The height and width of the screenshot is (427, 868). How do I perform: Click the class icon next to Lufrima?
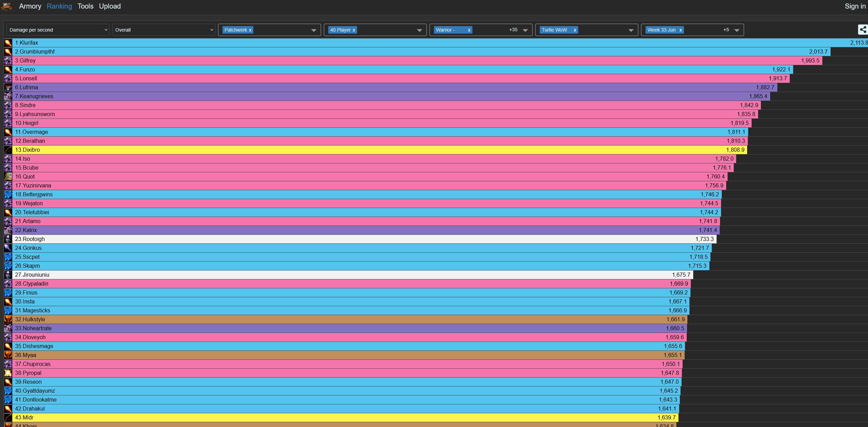point(8,88)
